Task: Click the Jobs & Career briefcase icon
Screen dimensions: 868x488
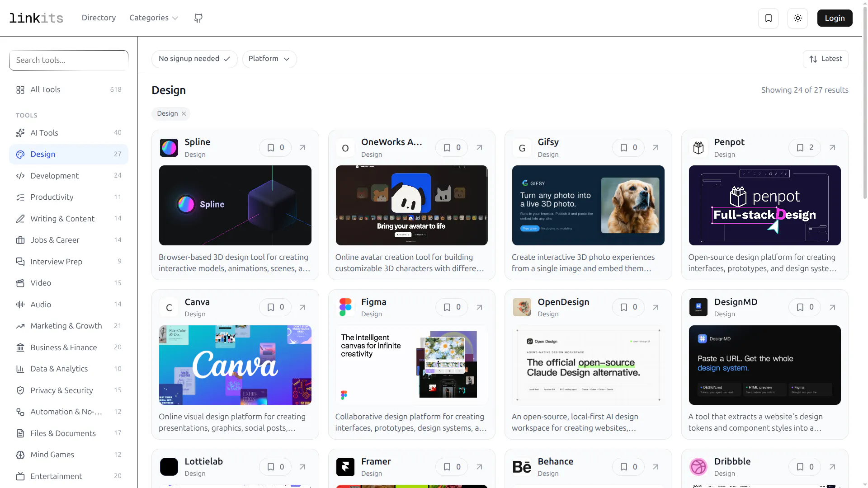Action: pos(20,240)
